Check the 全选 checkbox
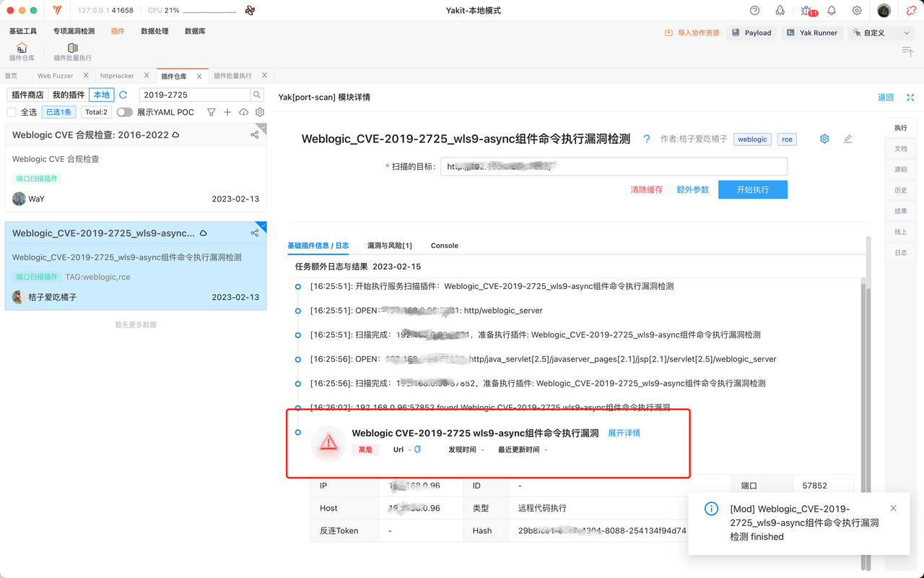Image resolution: width=924 pixels, height=578 pixels. pyautogui.click(x=12, y=112)
